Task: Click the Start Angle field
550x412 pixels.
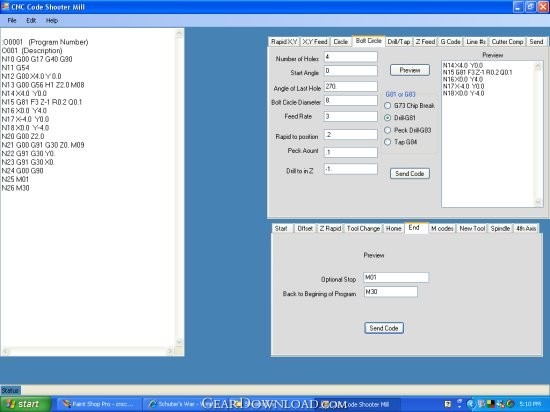Action: click(x=350, y=71)
